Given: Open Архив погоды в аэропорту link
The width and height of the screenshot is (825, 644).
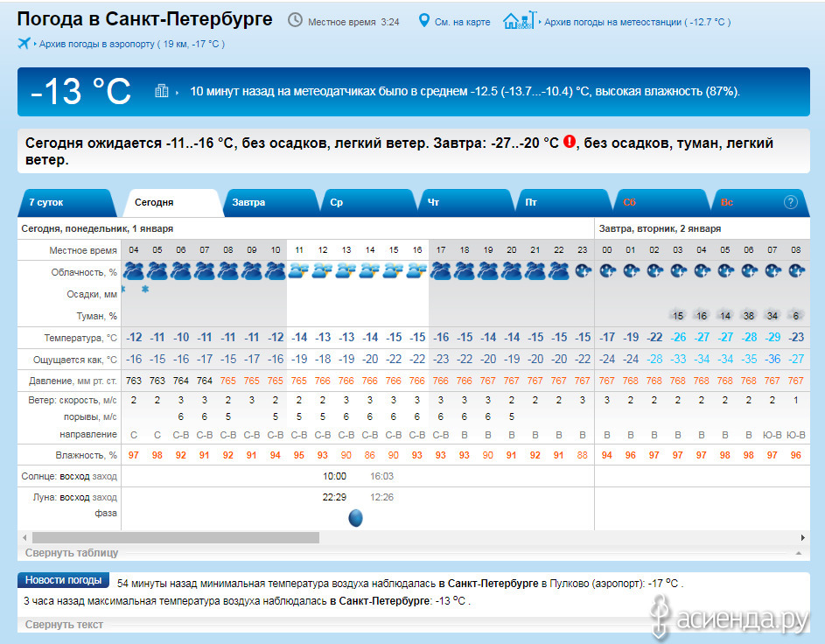Looking at the screenshot, I should (x=132, y=45).
